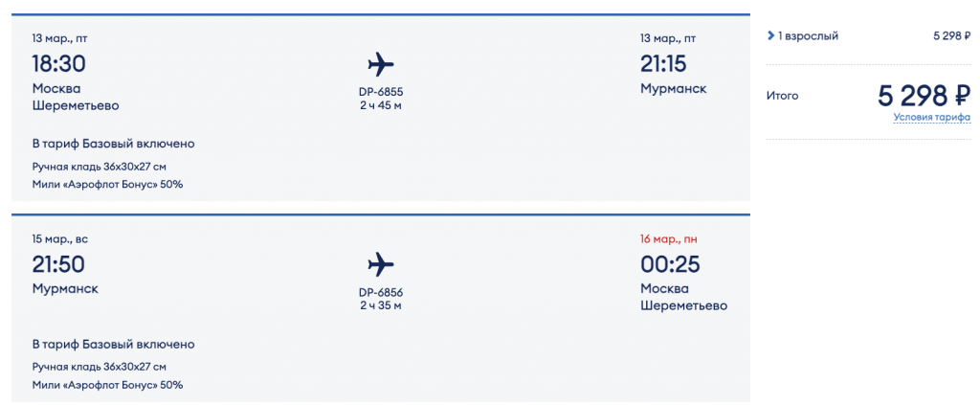Click "В тариф Базовый включено" in first flight
This screenshot has width=980, height=405.
(113, 144)
